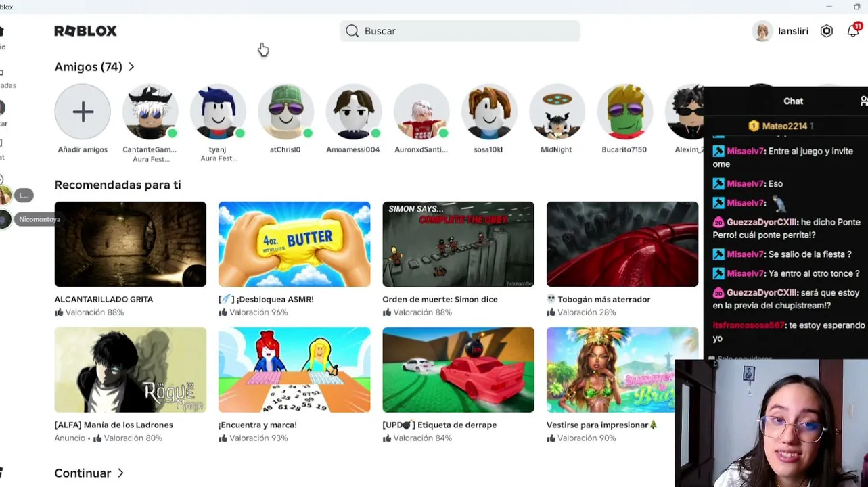Viewport: 868px width, 487px height.
Task: Click the itsfrancososa567 username in chat
Action: pyautogui.click(x=750, y=325)
